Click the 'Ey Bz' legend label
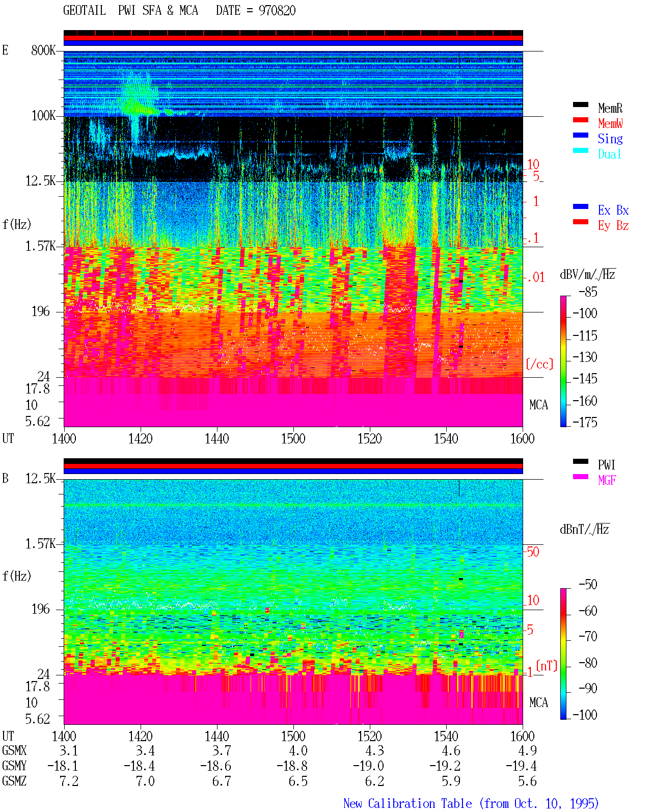652x812 pixels. coord(613,225)
